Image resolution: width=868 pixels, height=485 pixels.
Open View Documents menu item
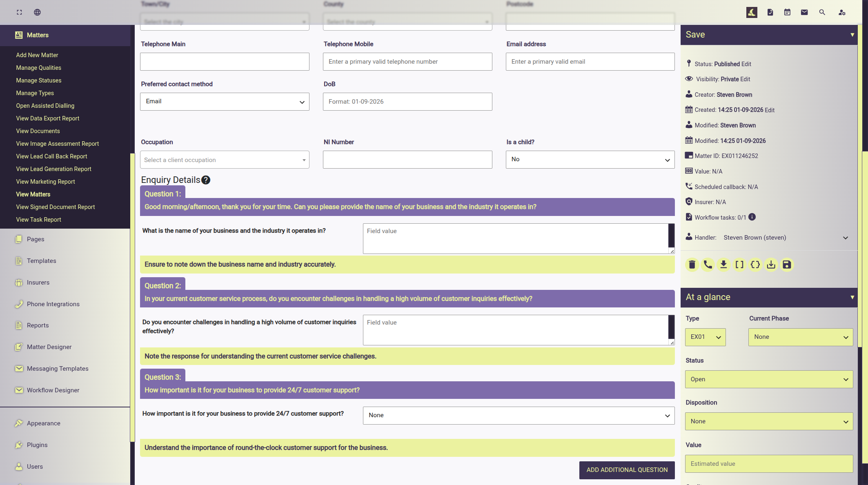(x=38, y=131)
